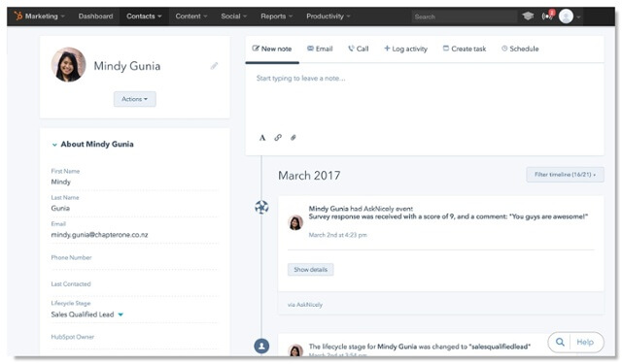Insert a link with the chain icon

click(278, 138)
